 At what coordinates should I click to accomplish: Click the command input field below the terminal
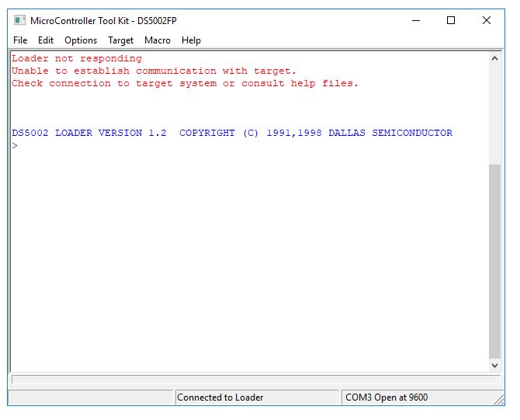pos(255,379)
